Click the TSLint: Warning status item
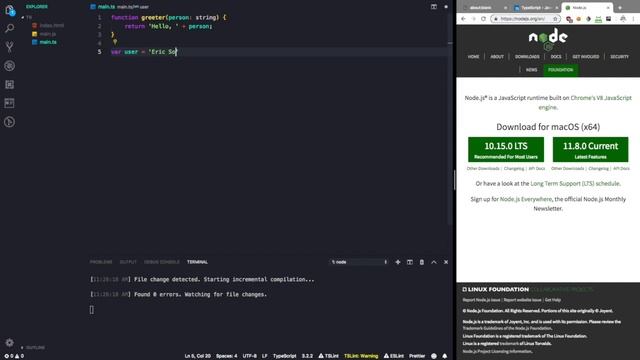This screenshot has height=360, width=640. click(361, 356)
